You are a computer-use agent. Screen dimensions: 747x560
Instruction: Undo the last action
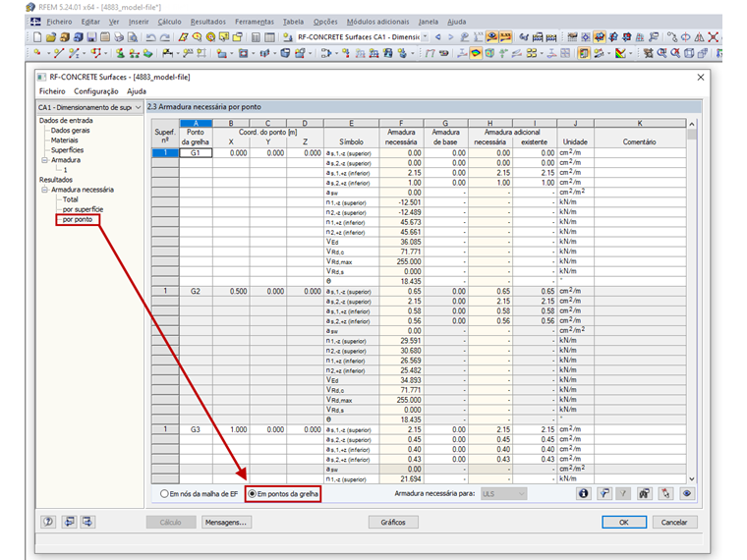point(150,36)
